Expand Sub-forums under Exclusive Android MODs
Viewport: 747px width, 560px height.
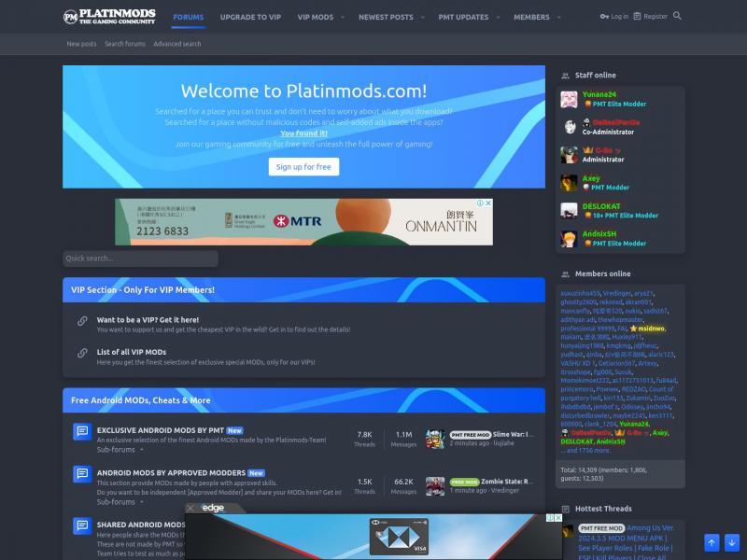pos(120,450)
